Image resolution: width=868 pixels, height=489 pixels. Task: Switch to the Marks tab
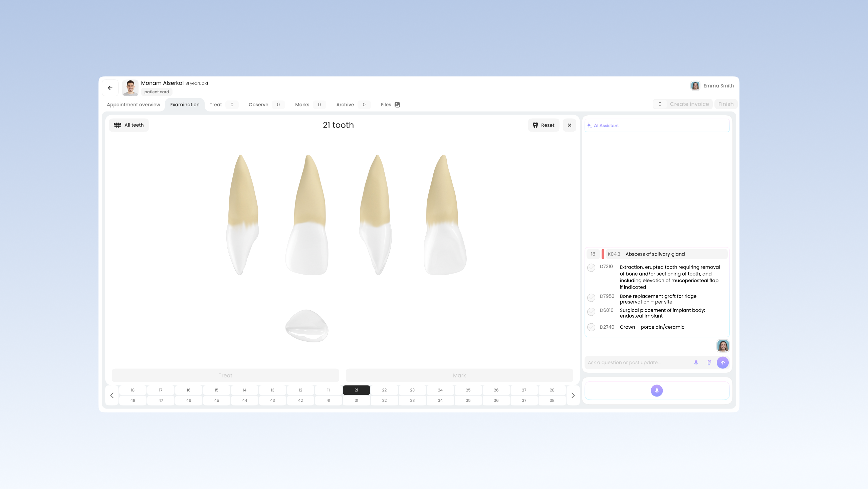tap(310, 105)
